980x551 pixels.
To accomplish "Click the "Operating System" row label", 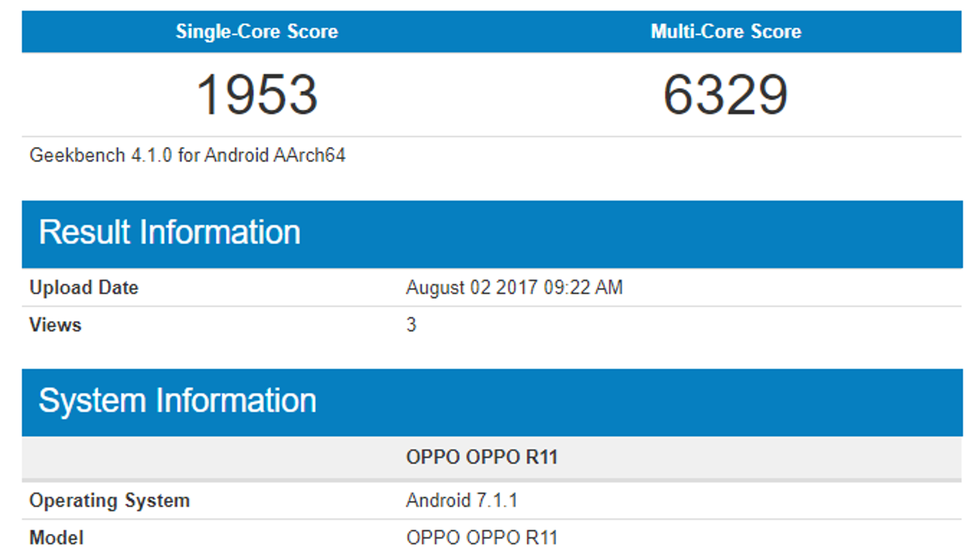I will [110, 500].
